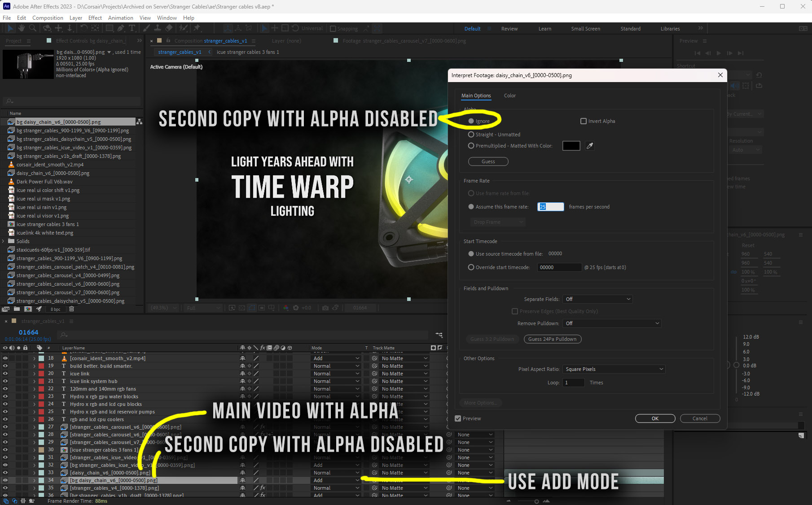Cancel the Interpret Footage dialog
The height and width of the screenshot is (505, 812).
click(700, 418)
